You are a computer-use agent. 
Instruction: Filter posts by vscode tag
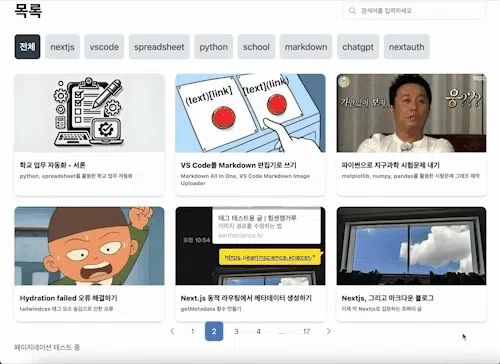point(104,47)
